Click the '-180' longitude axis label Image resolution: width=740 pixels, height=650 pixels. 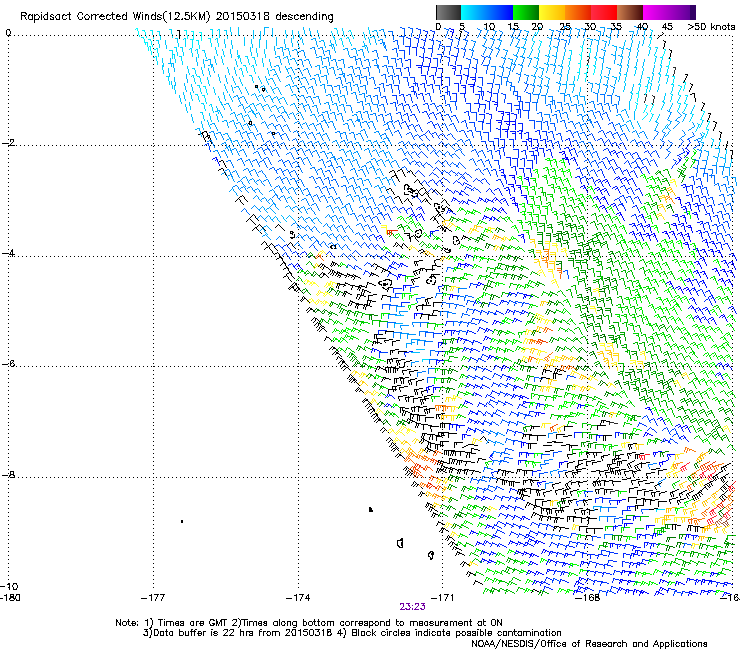pyautogui.click(x=10, y=598)
